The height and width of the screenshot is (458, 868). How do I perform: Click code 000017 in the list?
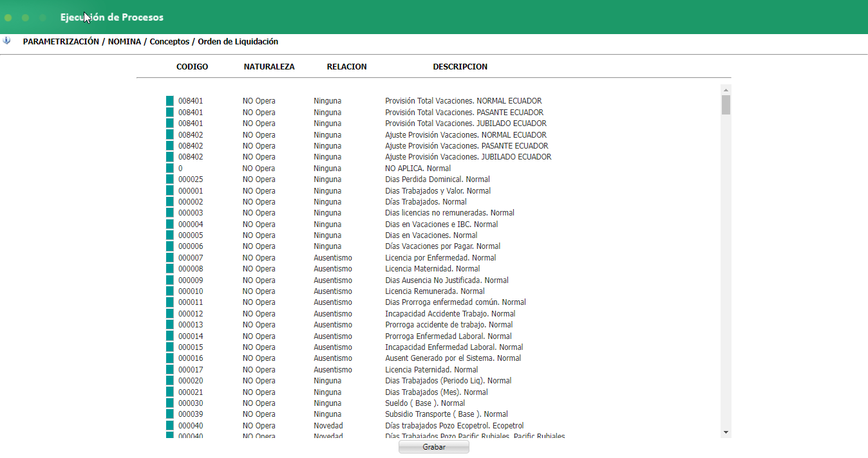coord(191,370)
